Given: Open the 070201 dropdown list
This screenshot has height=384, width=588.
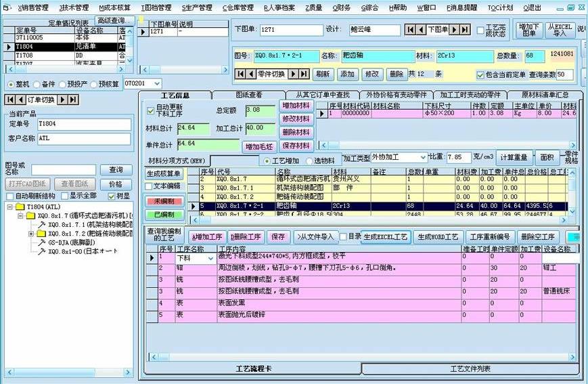Looking at the screenshot, I should pos(157,83).
